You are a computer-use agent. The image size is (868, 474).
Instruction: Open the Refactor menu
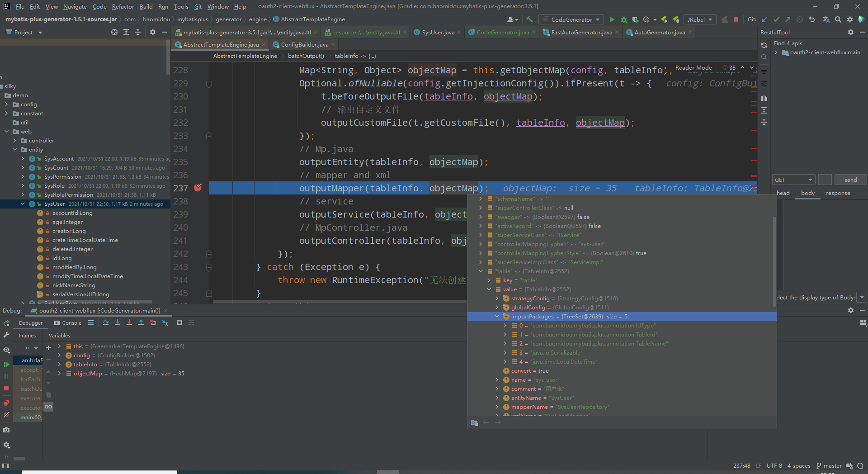[x=123, y=6]
